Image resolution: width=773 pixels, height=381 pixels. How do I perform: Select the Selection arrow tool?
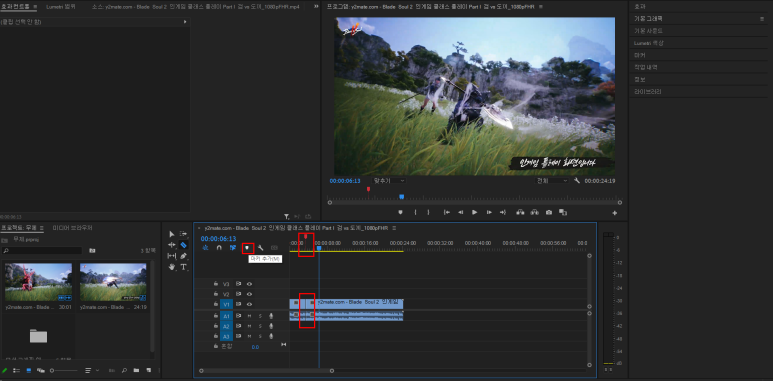[x=172, y=234]
